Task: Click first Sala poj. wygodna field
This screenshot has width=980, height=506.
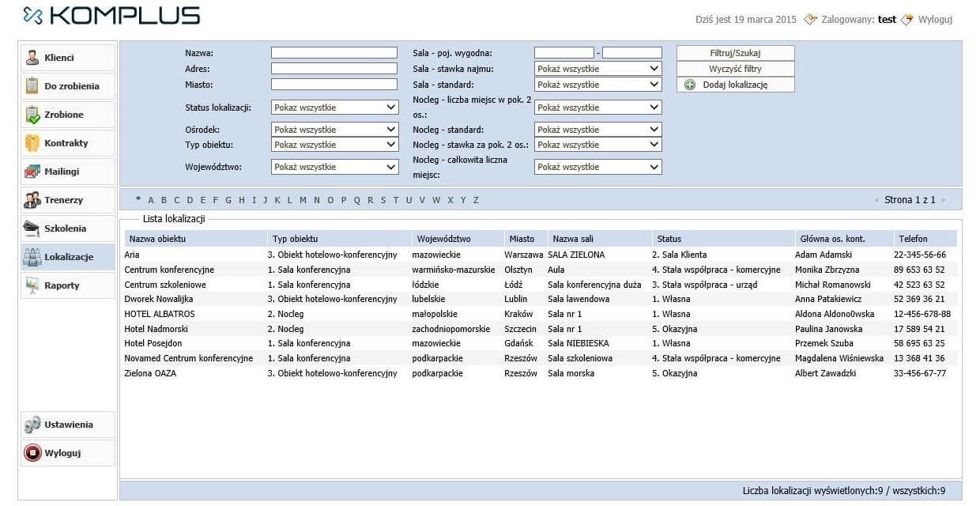Action: click(564, 53)
